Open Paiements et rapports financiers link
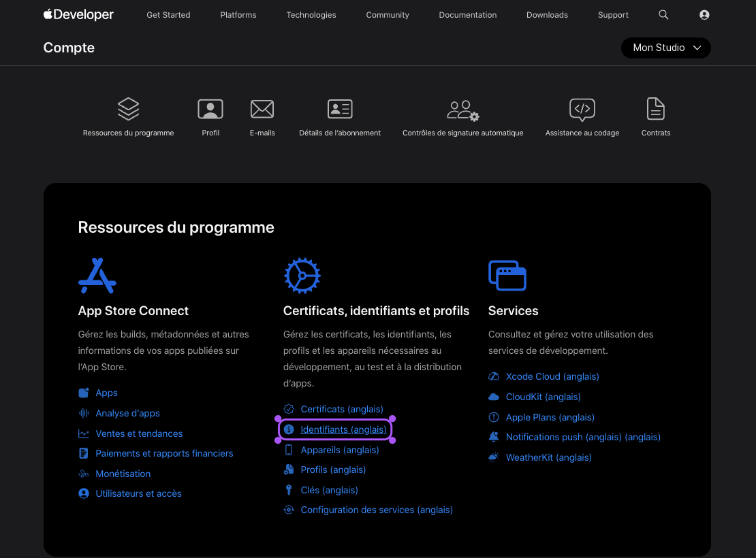Screen dimensions: 756x558 click(x=164, y=453)
